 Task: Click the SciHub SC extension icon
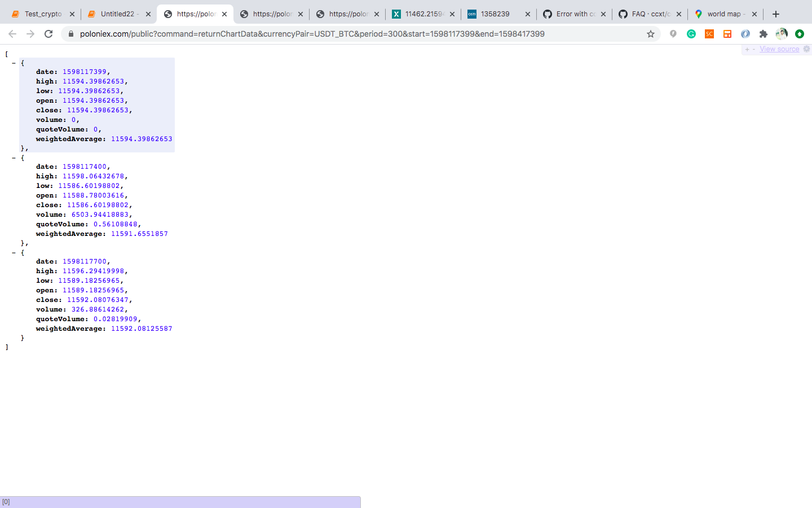709,34
